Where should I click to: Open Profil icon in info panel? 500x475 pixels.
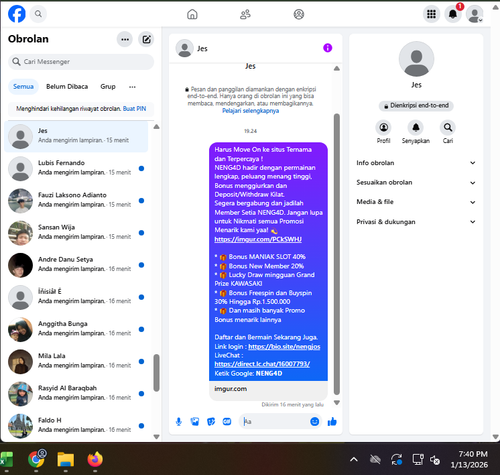coord(384,128)
